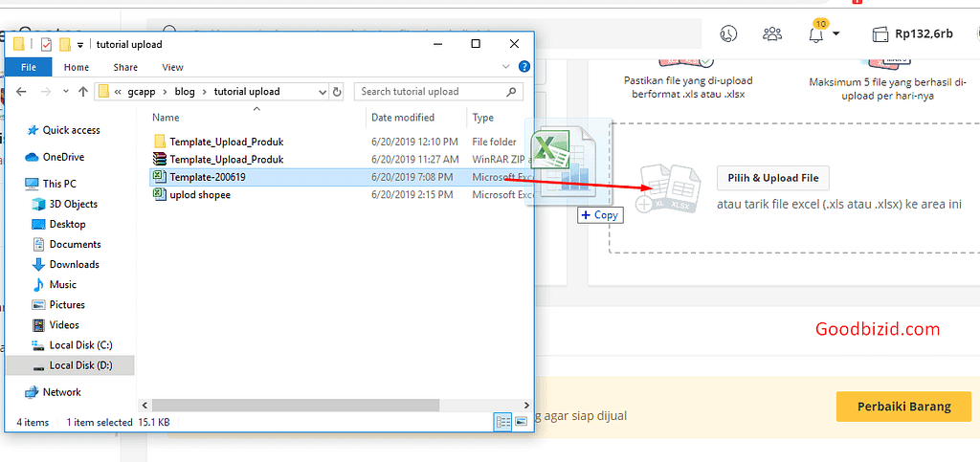
Task: Open the Share ribbon tab
Action: [125, 67]
